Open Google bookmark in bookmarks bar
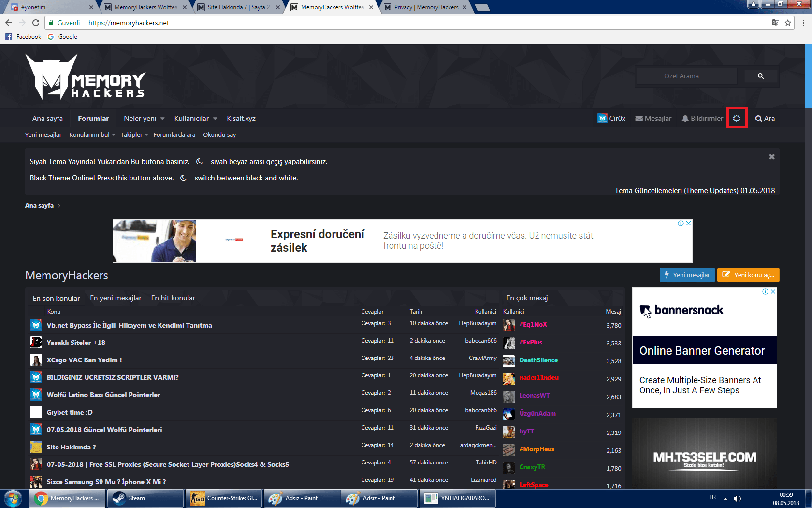Viewport: 812px width, 508px height. tap(63, 37)
